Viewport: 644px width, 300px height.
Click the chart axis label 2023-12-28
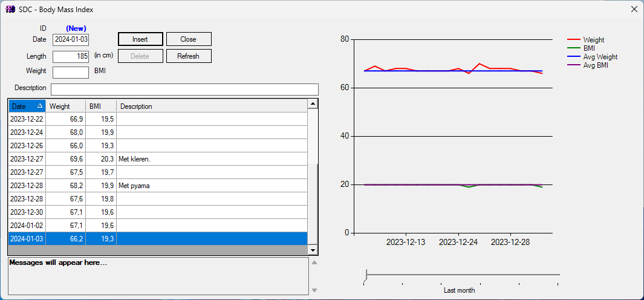(x=510, y=242)
